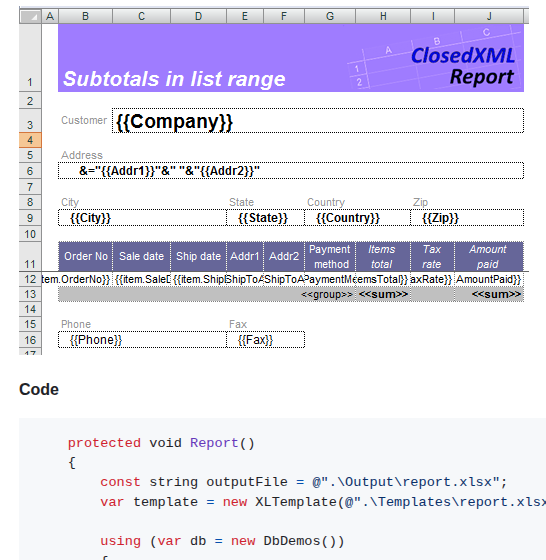This screenshot has height=560, width=546.
Task: Select the {{Fax}} cell
Action: coord(266,340)
